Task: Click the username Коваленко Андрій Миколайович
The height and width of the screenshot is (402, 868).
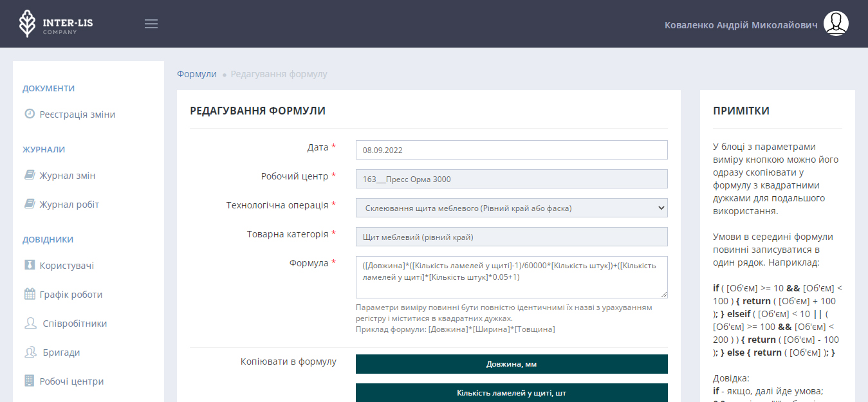Action: pos(741,24)
